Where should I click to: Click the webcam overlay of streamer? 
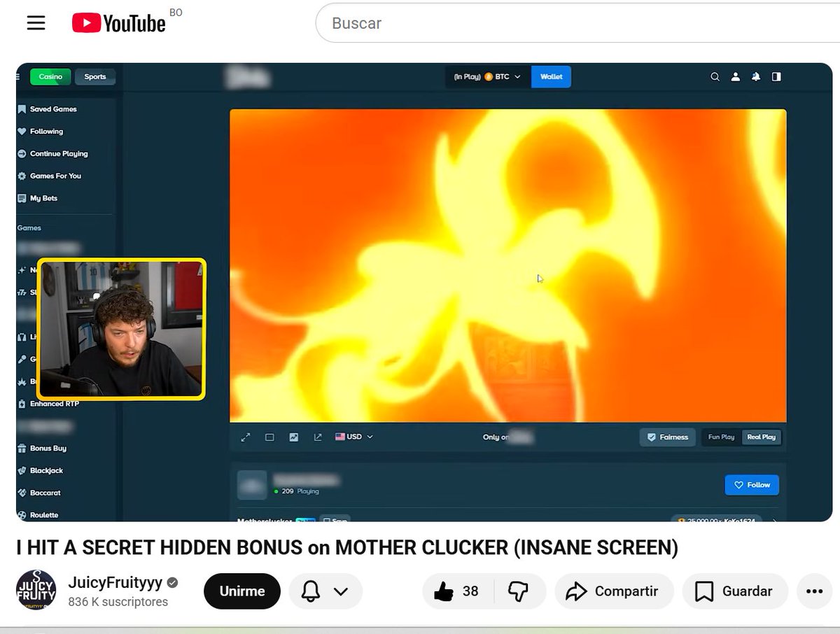pyautogui.click(x=121, y=329)
